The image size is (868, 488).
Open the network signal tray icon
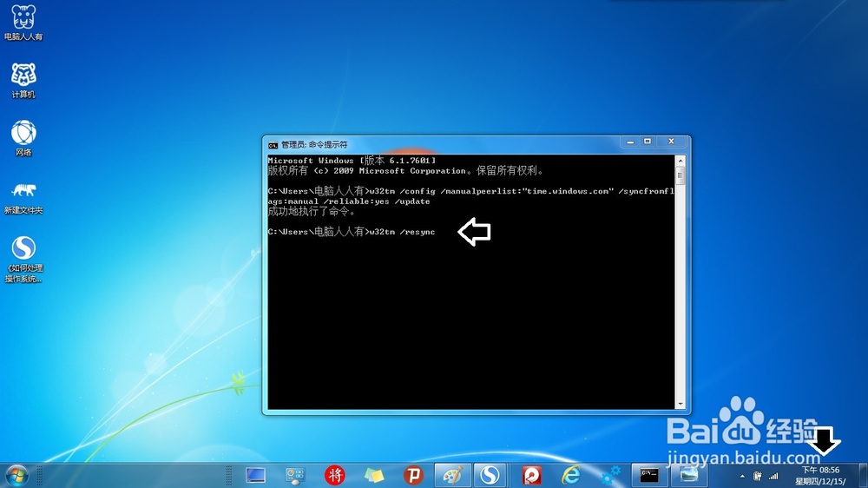[773, 476]
